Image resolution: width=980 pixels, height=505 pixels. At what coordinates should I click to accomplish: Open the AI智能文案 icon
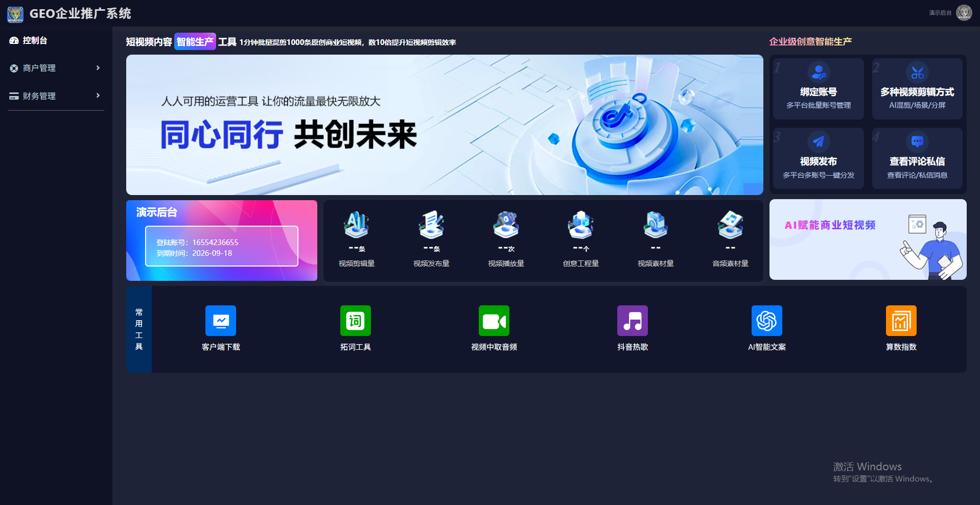coord(767,321)
